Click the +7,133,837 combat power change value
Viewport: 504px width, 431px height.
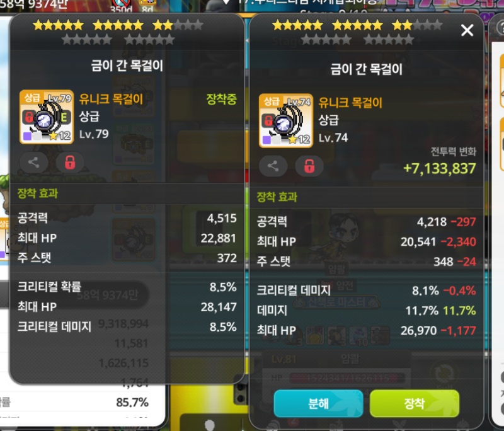439,168
